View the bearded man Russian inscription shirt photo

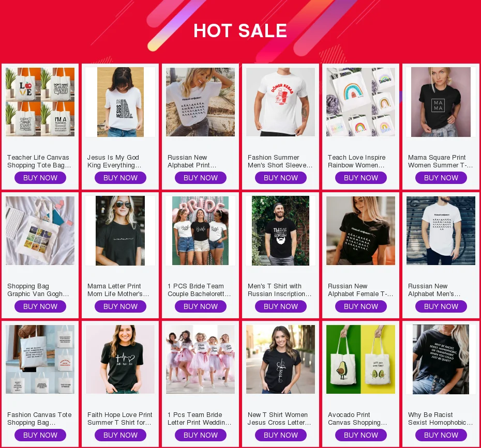(281, 231)
